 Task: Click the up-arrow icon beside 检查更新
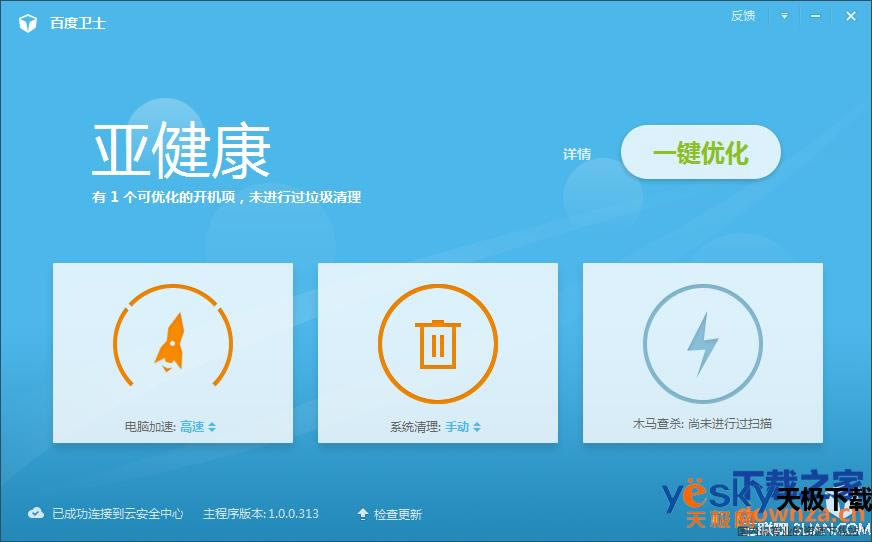pos(362,514)
